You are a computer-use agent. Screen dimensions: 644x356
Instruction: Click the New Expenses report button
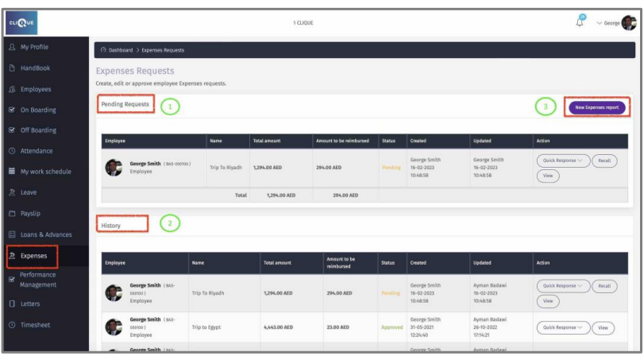[x=597, y=106]
